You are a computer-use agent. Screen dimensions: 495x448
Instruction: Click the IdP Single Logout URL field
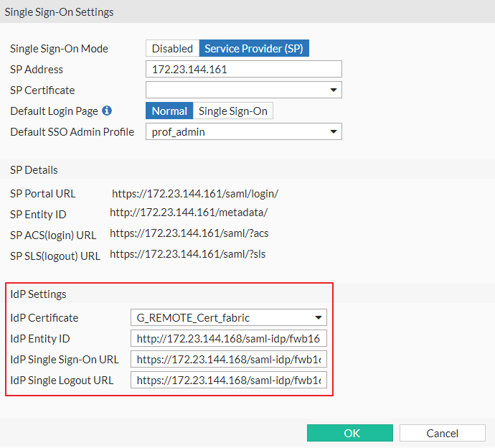point(229,381)
